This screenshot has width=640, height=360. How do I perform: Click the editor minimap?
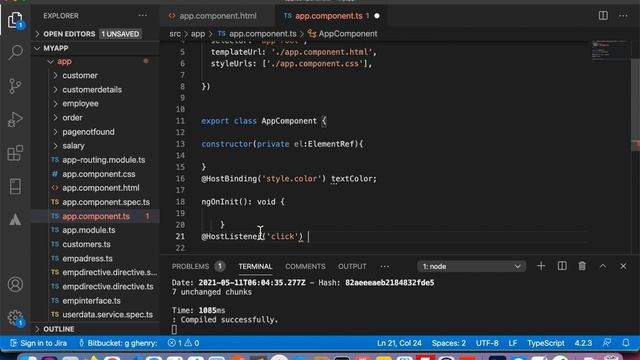610,50
